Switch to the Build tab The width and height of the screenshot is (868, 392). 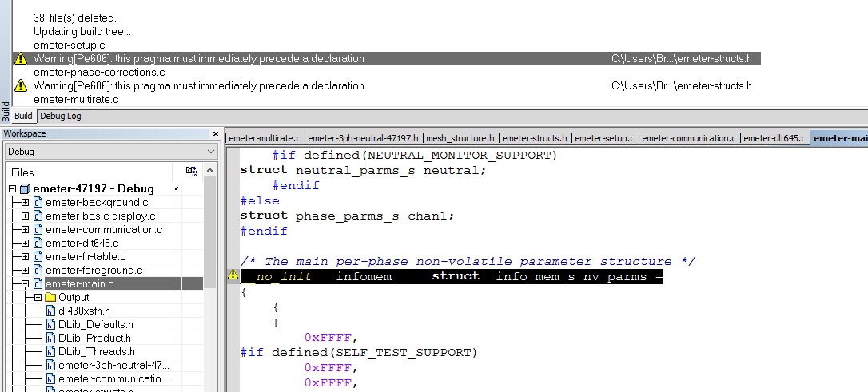(x=23, y=116)
